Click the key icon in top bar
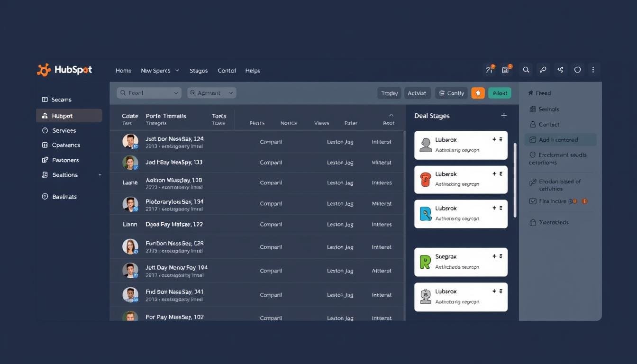This screenshot has width=637, height=364. click(x=543, y=70)
